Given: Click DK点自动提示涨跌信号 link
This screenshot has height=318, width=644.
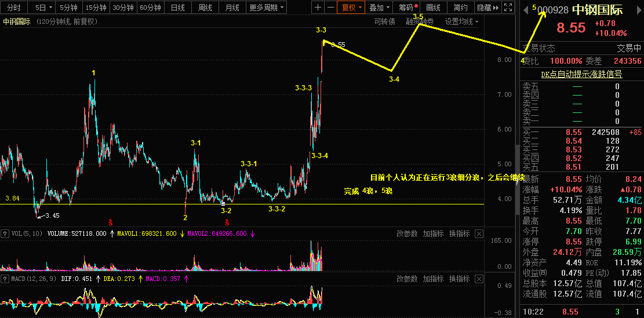Looking at the screenshot, I should 581,74.
